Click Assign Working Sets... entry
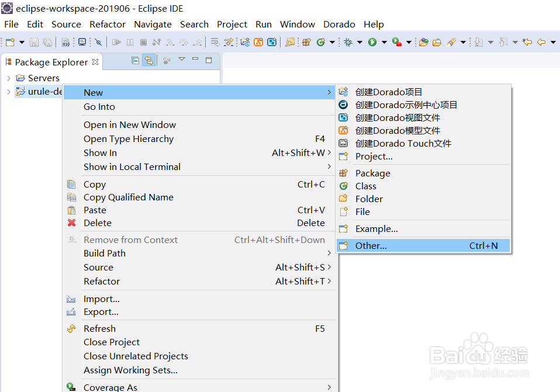This screenshot has width=560, height=392. tap(200, 370)
